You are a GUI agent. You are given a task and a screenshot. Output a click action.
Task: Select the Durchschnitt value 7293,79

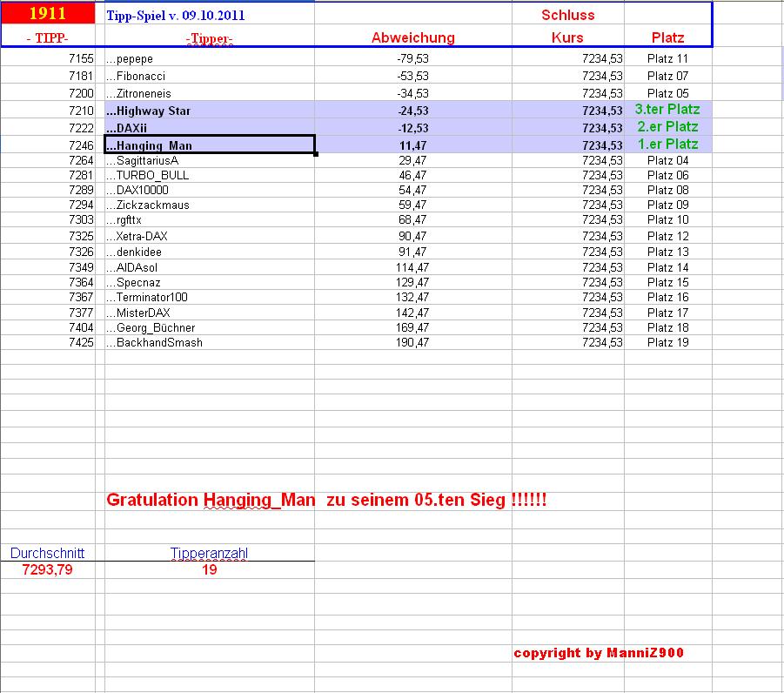click(x=46, y=569)
